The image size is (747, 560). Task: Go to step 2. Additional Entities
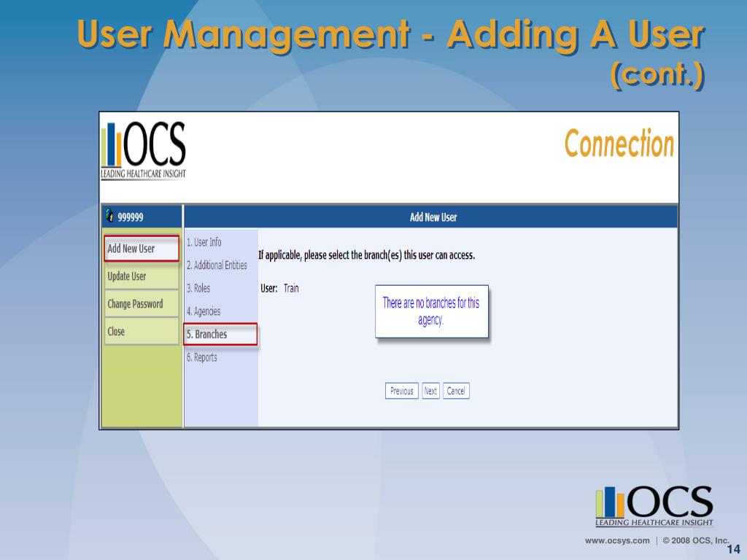point(217,265)
